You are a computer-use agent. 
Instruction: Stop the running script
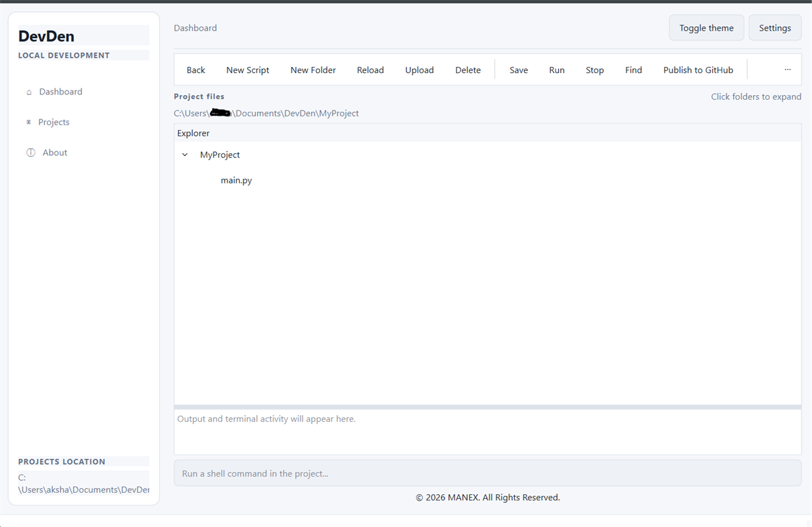[x=595, y=70]
